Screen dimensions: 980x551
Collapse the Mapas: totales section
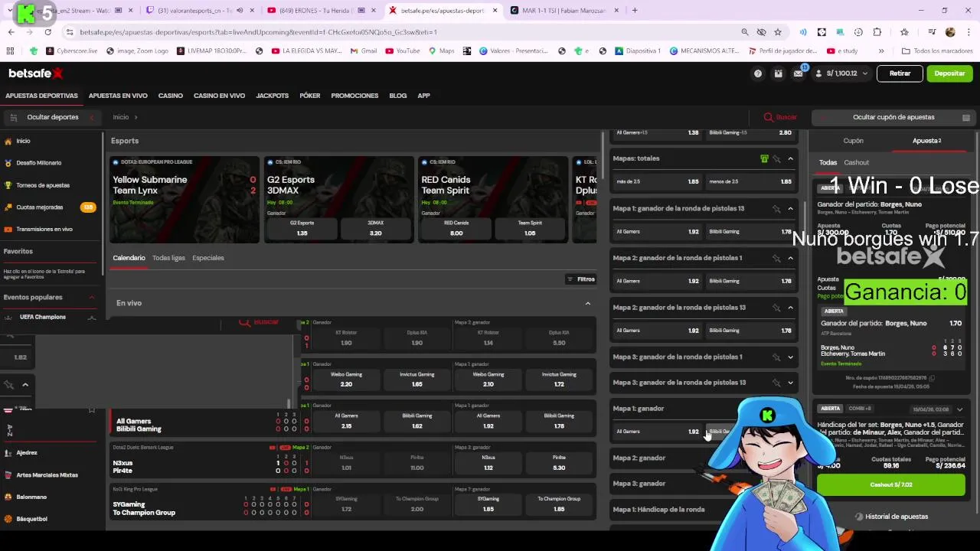[791, 158]
